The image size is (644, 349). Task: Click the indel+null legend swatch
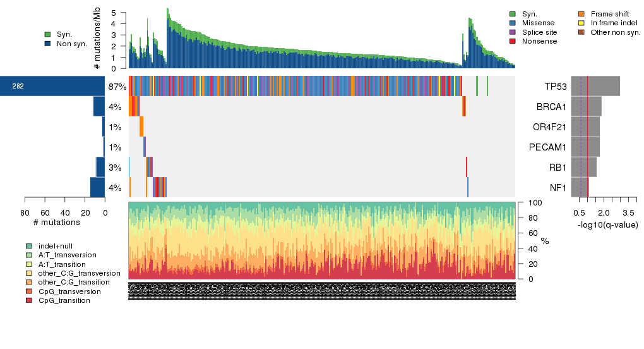pos(29,245)
